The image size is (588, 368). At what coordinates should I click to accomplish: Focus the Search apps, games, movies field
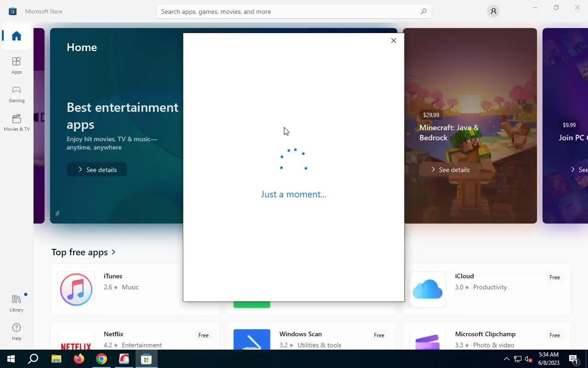294,11
